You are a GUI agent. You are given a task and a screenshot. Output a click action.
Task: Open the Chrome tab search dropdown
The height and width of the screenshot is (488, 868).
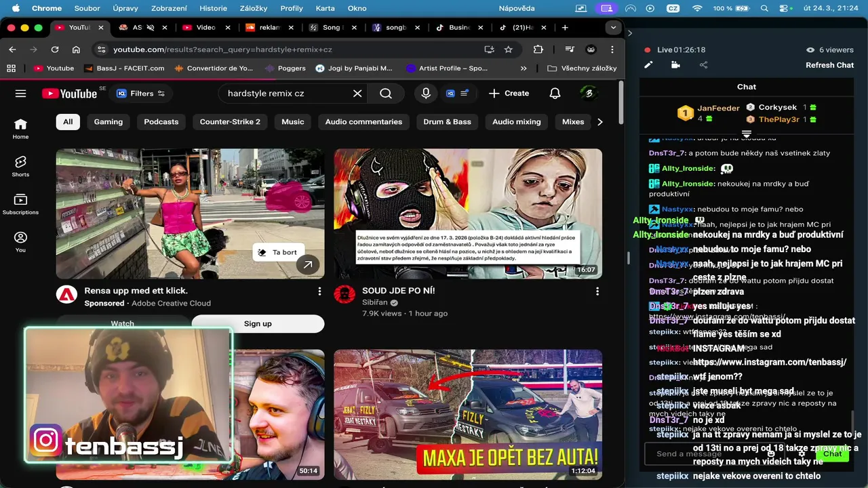613,28
